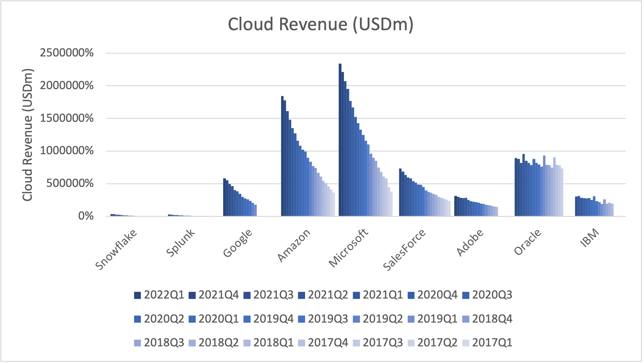This screenshot has width=644, height=363.
Task: Select the 2020Q2 legend entry
Action: pos(159,319)
